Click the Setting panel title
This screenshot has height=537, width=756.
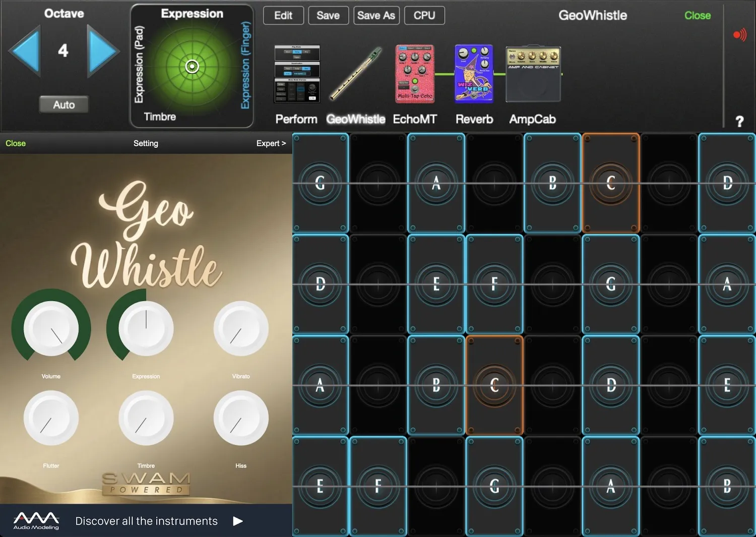click(146, 143)
